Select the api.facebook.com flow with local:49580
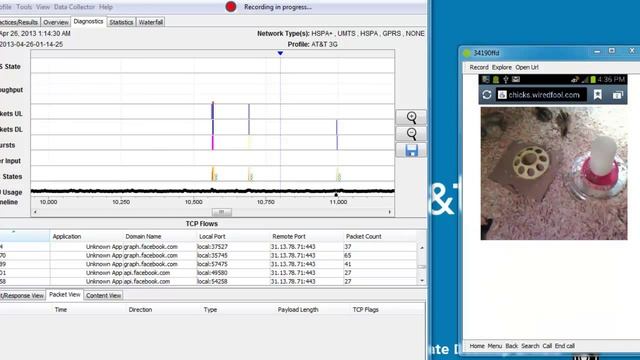 click(208, 273)
